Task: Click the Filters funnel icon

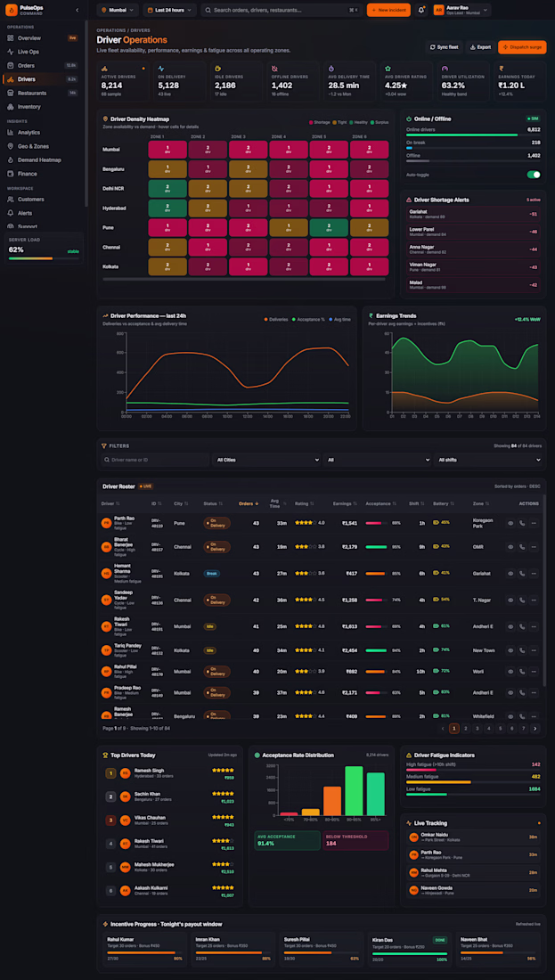Action: [x=103, y=446]
